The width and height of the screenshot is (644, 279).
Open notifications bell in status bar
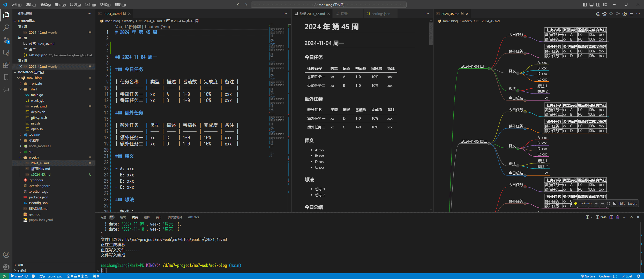point(638,276)
